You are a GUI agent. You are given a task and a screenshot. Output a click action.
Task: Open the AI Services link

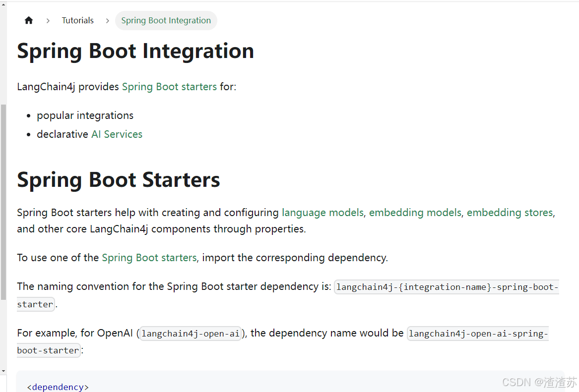coord(117,134)
